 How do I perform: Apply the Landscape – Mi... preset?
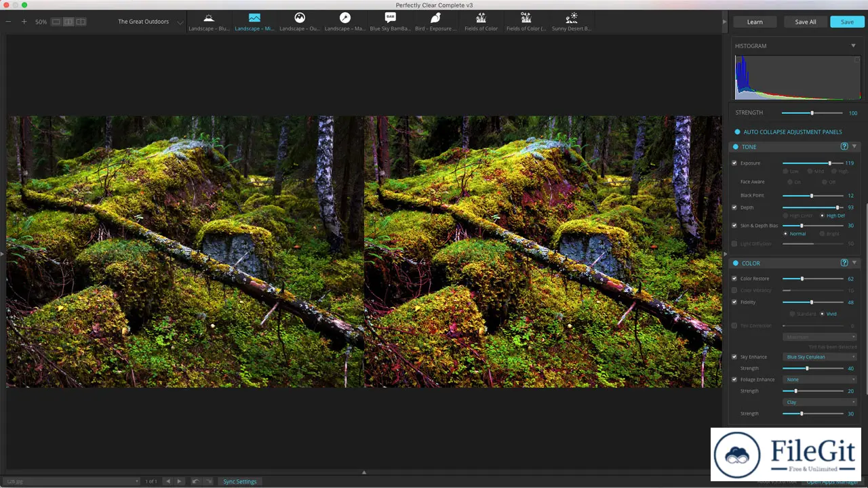(254, 22)
